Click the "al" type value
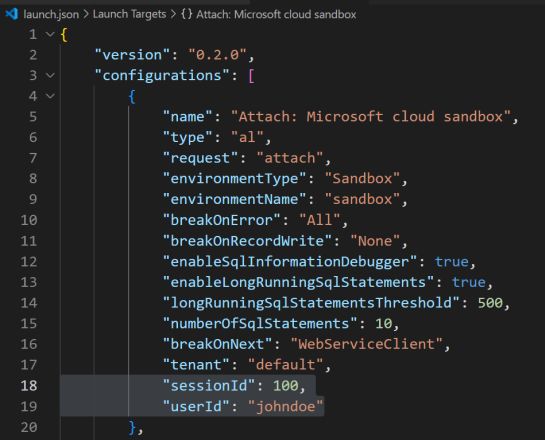This screenshot has width=545, height=440. (x=247, y=137)
